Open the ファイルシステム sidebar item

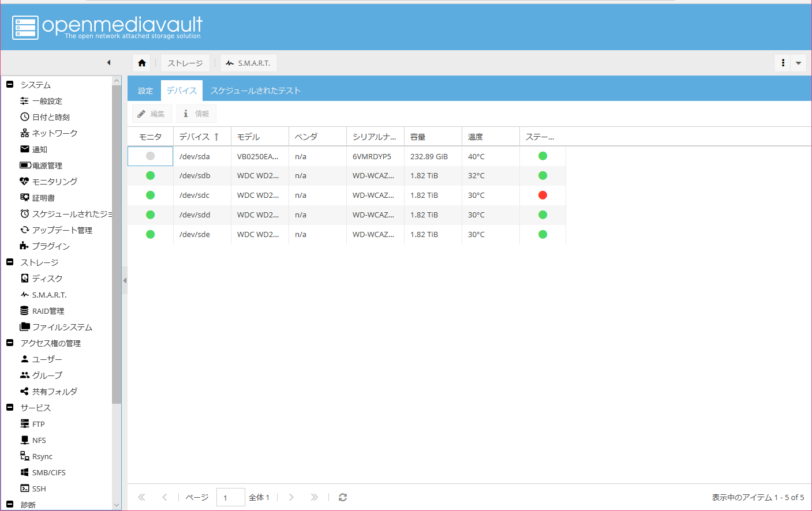click(62, 327)
